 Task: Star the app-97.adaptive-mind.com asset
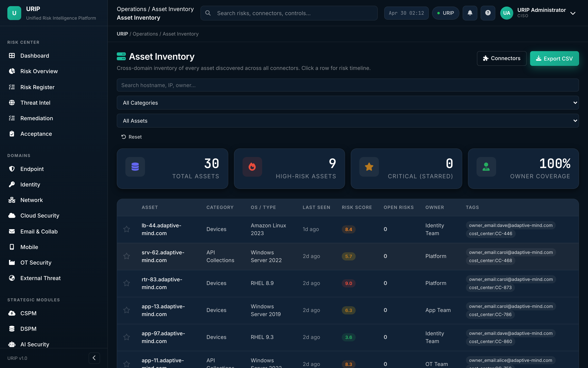(x=127, y=337)
